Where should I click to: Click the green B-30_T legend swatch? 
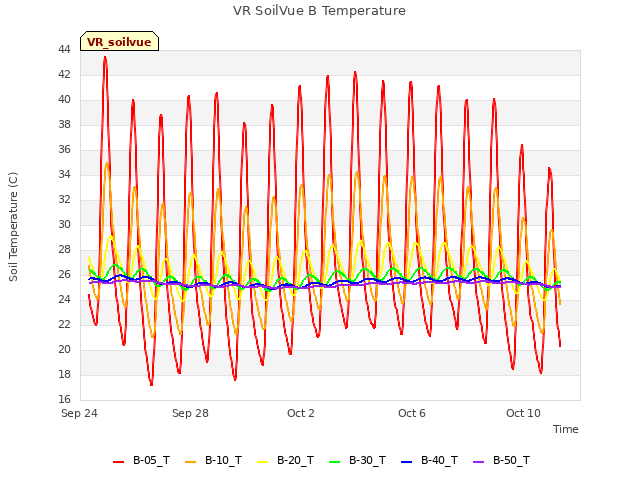334,462
